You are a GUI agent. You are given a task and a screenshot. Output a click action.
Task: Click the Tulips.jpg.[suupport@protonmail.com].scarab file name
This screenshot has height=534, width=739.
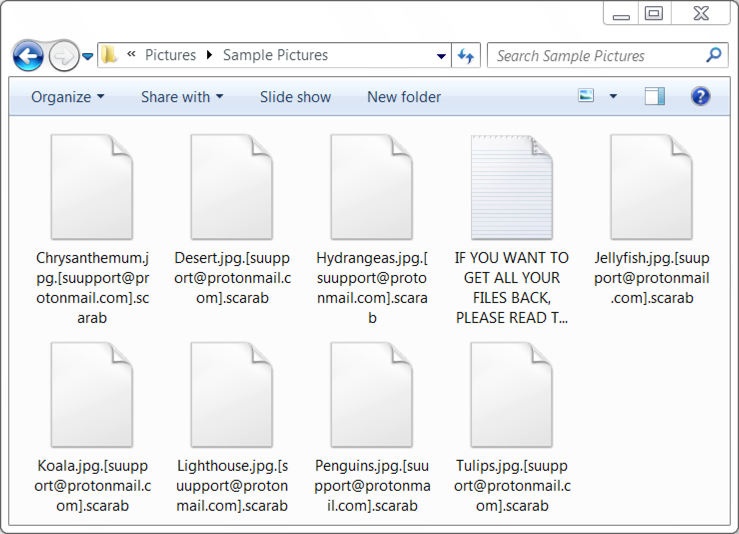point(512,486)
